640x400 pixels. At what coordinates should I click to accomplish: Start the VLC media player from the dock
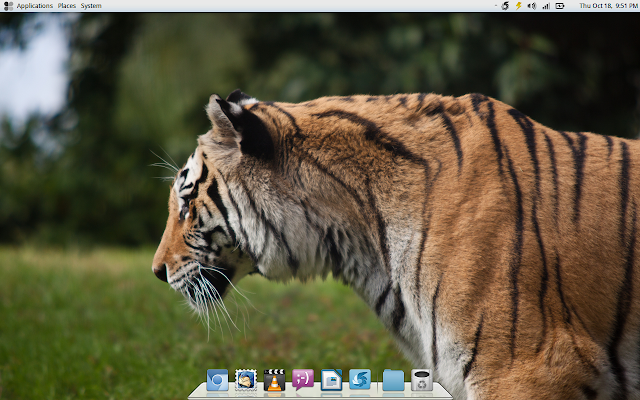tap(274, 380)
